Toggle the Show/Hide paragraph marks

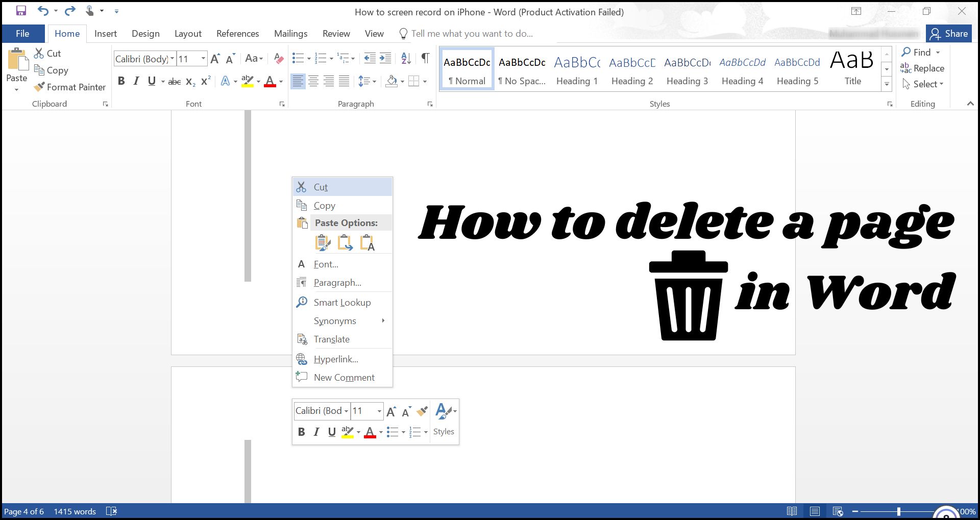coord(425,58)
